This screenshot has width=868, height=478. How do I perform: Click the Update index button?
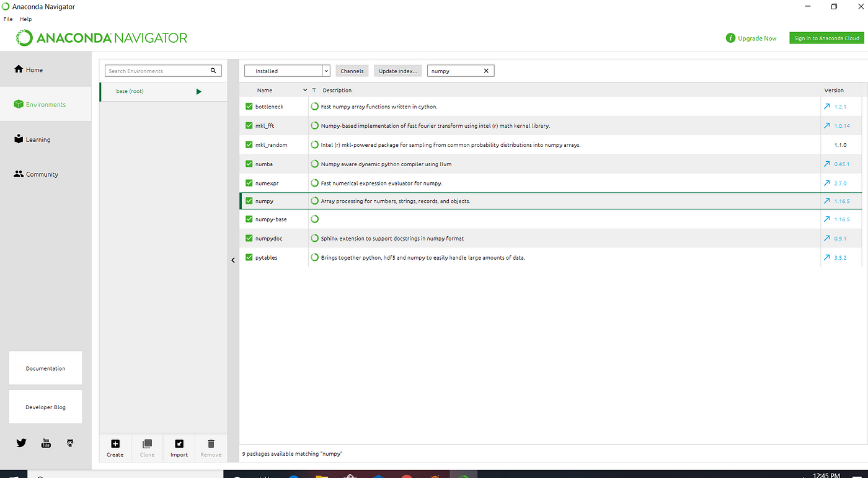(x=398, y=71)
